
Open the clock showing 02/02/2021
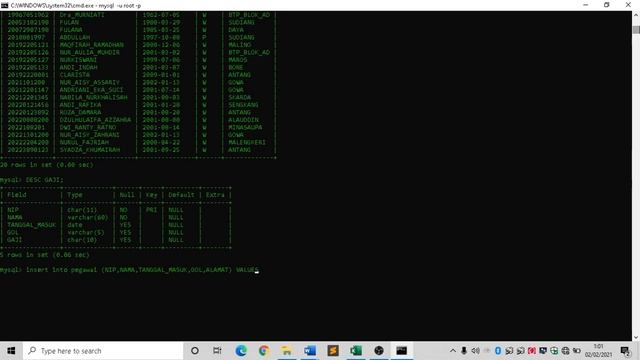pyautogui.click(x=598, y=351)
